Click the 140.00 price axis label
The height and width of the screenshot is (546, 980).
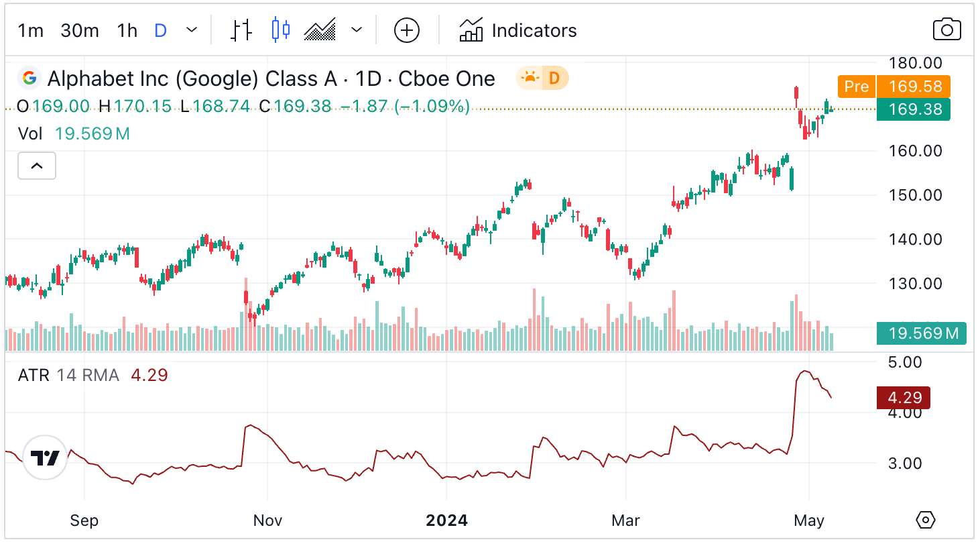[915, 239]
